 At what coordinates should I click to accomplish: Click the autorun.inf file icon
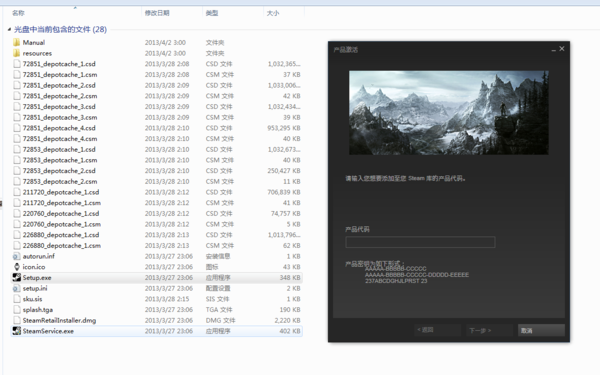point(16,256)
